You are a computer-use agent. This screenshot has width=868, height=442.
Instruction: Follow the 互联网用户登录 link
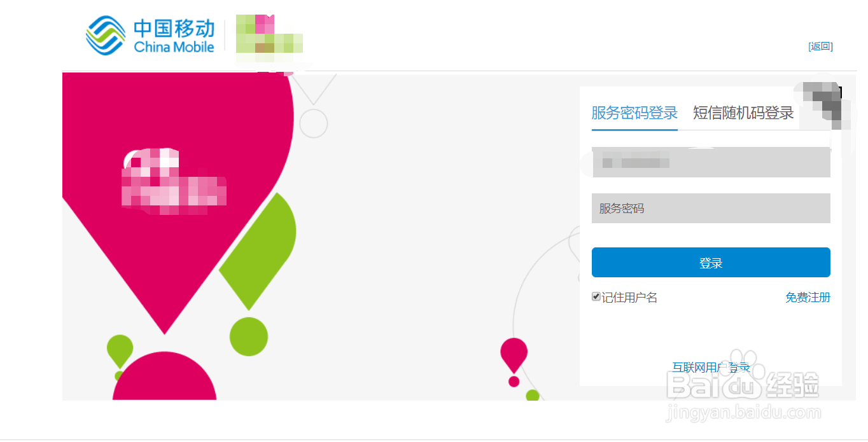(x=711, y=367)
